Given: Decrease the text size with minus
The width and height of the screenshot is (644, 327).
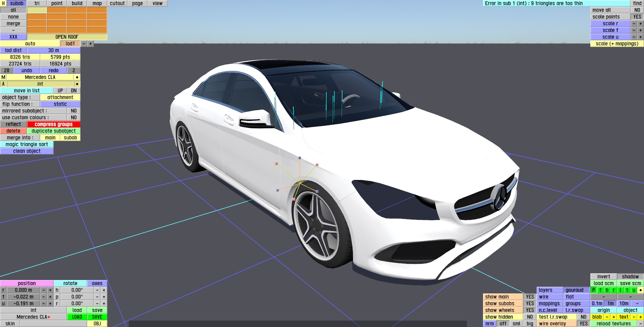Looking at the screenshot, I should (x=634, y=317).
